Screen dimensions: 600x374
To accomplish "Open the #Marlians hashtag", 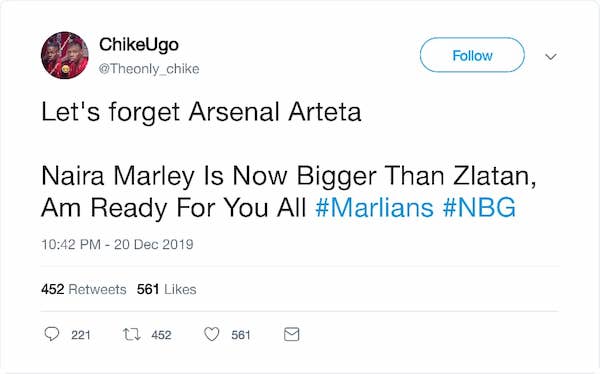I will click(375, 208).
